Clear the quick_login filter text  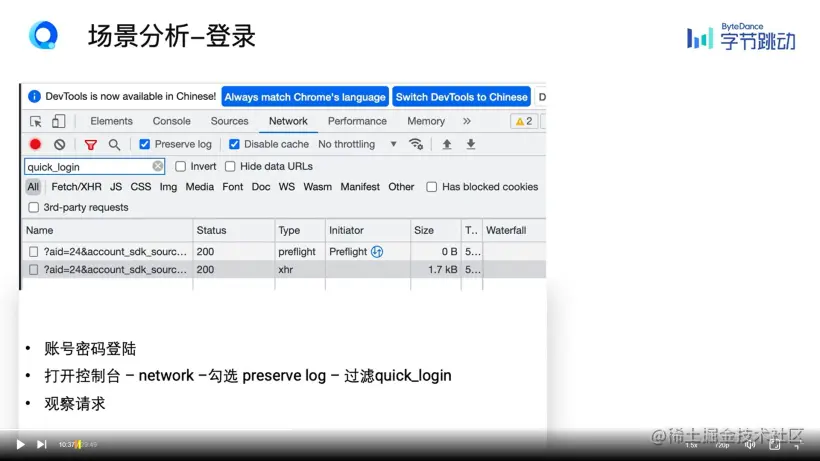(x=157, y=166)
